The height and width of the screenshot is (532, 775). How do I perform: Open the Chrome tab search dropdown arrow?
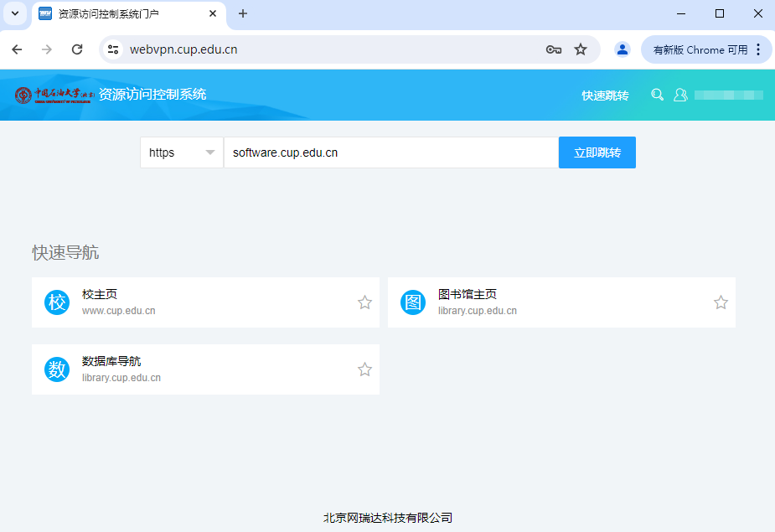click(14, 13)
